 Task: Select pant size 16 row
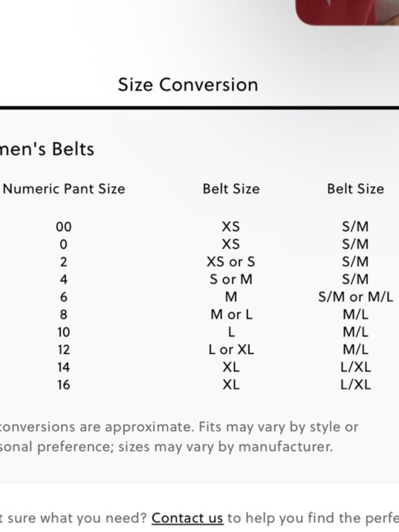coord(199,385)
